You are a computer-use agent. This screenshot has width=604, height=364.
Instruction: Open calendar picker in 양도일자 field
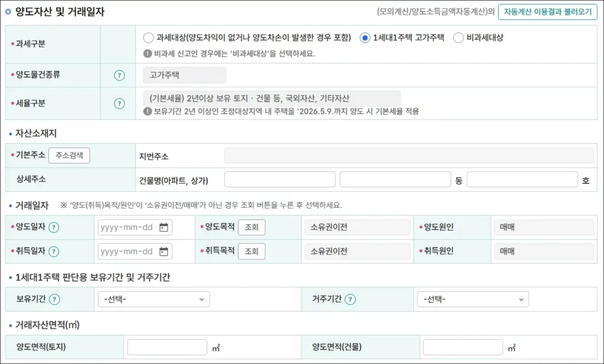[164, 227]
